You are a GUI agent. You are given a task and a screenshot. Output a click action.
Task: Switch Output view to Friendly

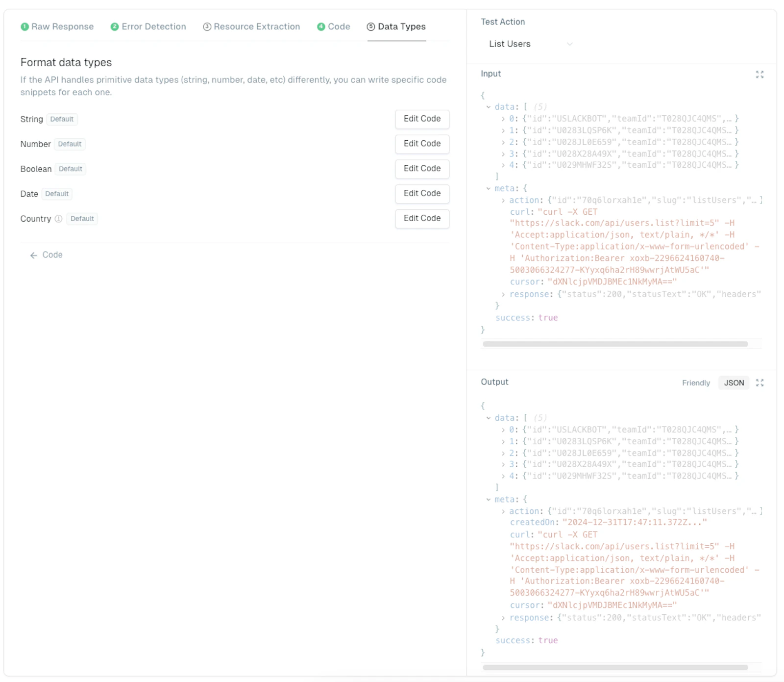coord(696,383)
